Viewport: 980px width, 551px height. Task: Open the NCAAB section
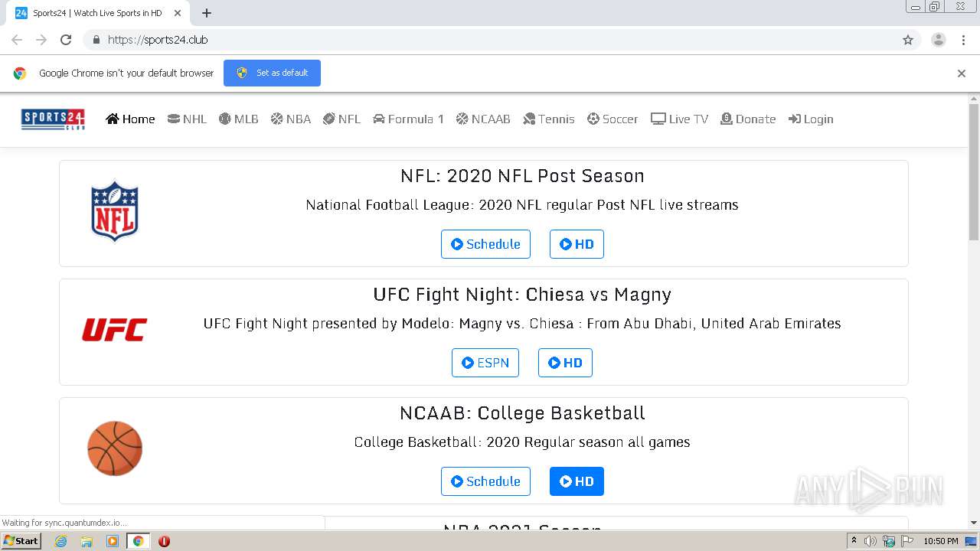tap(483, 119)
